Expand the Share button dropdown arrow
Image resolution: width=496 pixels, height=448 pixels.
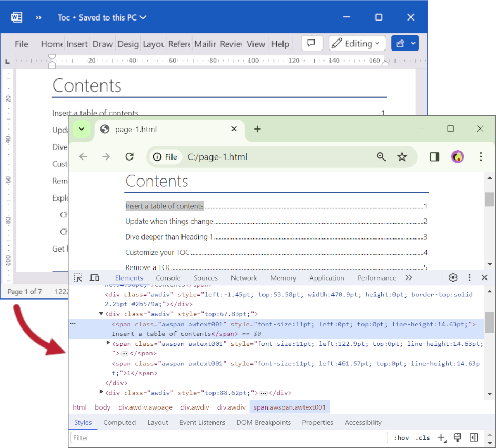pos(413,43)
